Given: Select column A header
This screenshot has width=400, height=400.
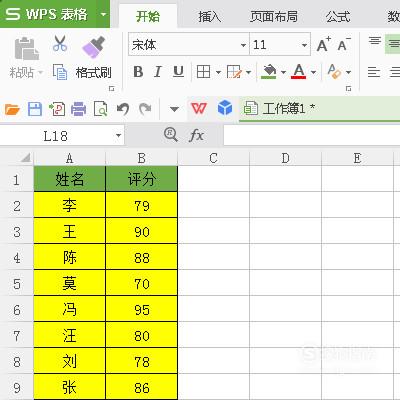Looking at the screenshot, I should click(69, 158).
